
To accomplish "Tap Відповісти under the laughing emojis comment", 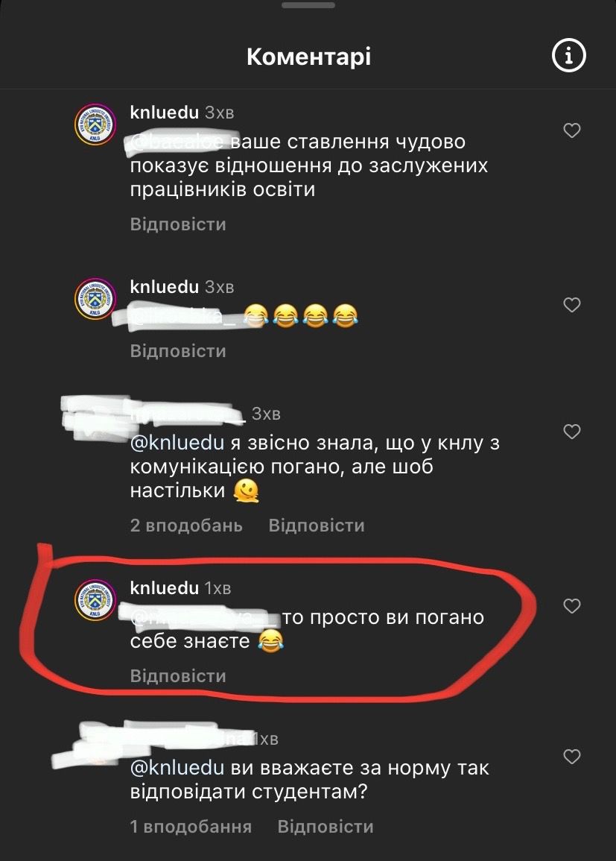I will [x=178, y=351].
